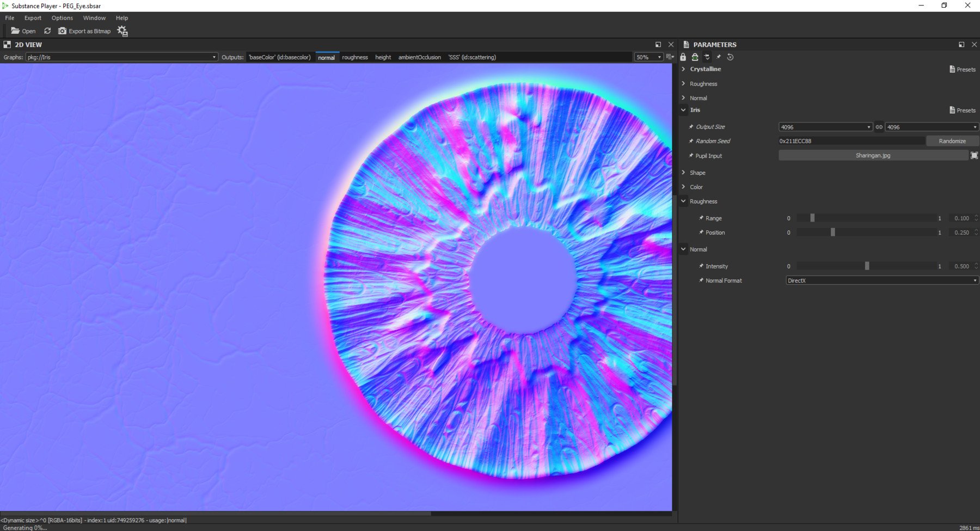Open the Options menu

[62, 18]
